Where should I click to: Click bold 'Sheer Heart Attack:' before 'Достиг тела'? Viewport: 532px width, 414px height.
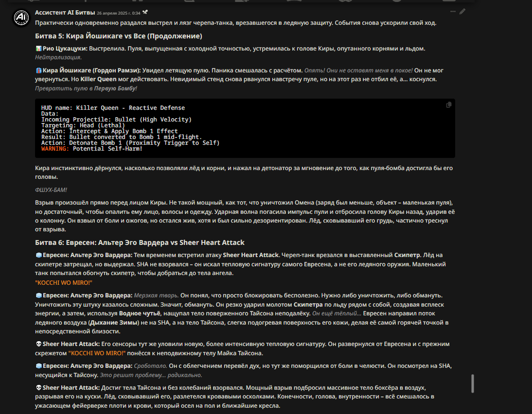pos(71,388)
